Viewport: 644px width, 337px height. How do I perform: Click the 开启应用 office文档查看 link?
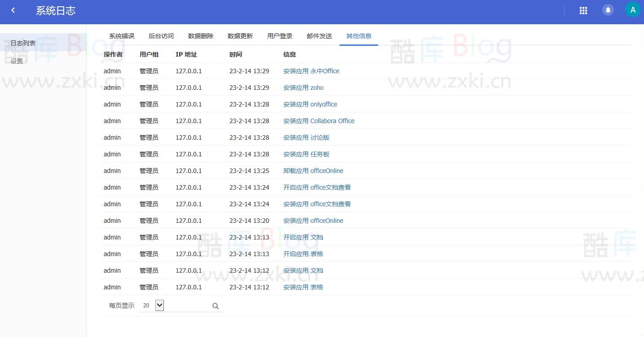pyautogui.click(x=317, y=187)
